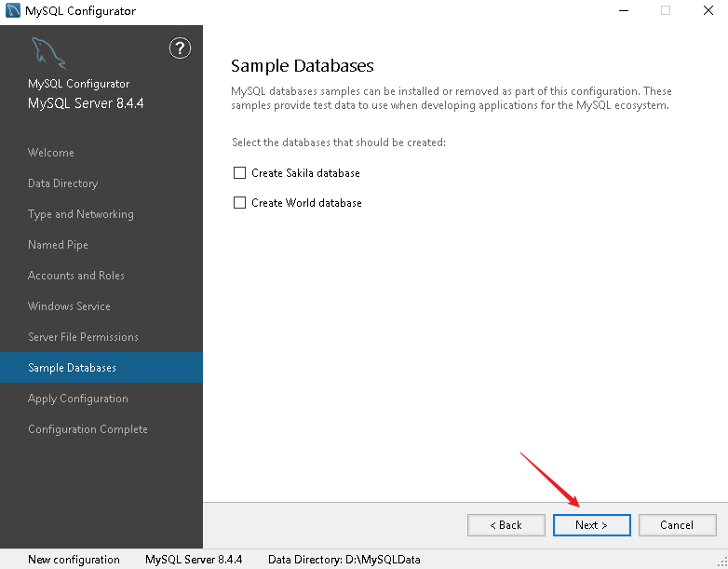Image resolution: width=728 pixels, height=569 pixels.
Task: Go to Apply Configuration step
Action: pyautogui.click(x=78, y=399)
